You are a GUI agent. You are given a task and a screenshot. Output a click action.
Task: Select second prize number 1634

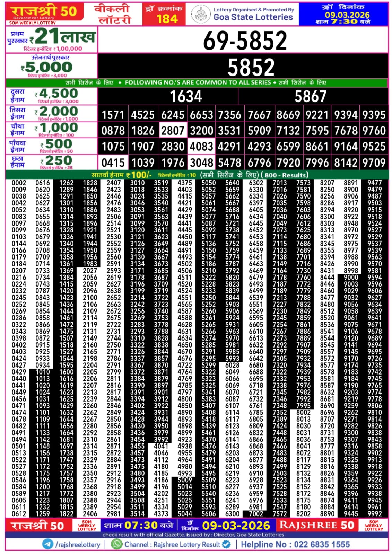(185, 96)
